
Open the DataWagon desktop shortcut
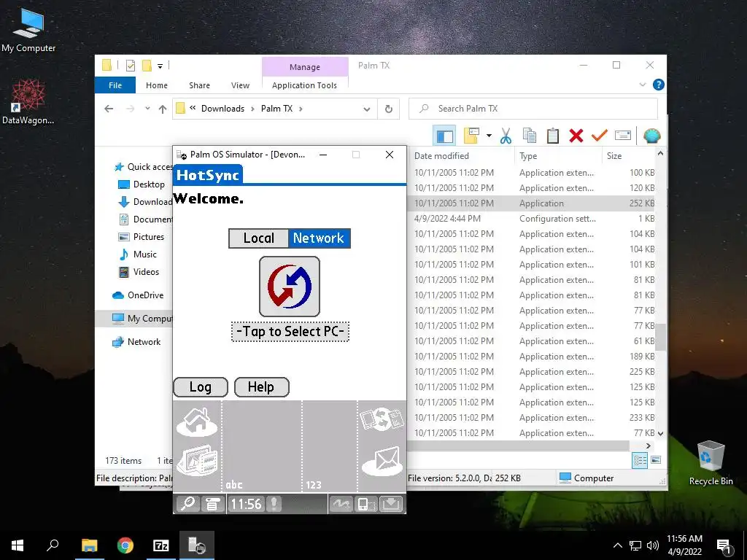click(28, 102)
